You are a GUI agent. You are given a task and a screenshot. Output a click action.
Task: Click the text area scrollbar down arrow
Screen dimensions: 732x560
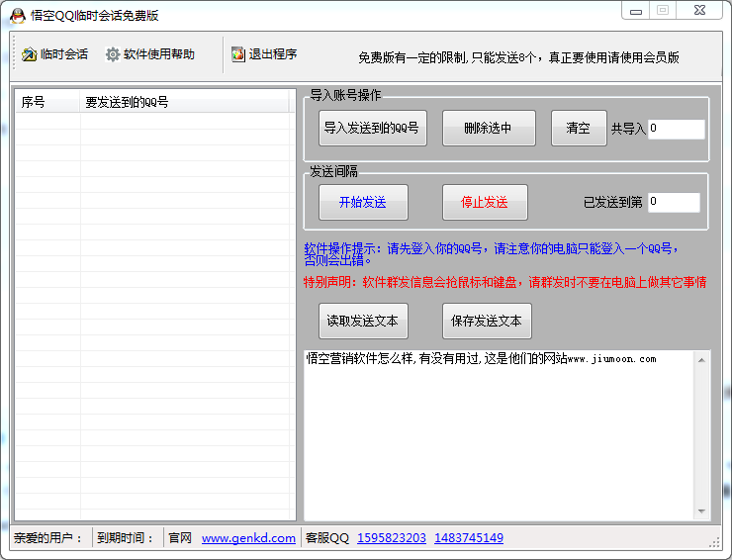tap(702, 512)
